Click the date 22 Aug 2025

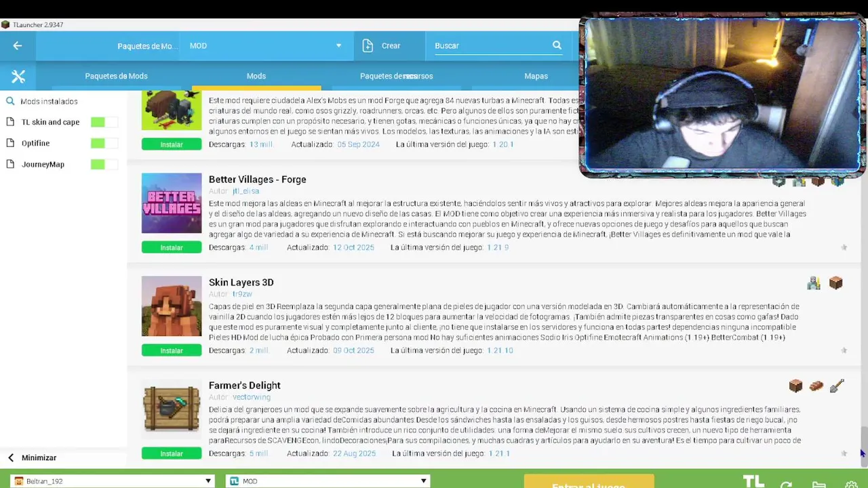tap(354, 453)
